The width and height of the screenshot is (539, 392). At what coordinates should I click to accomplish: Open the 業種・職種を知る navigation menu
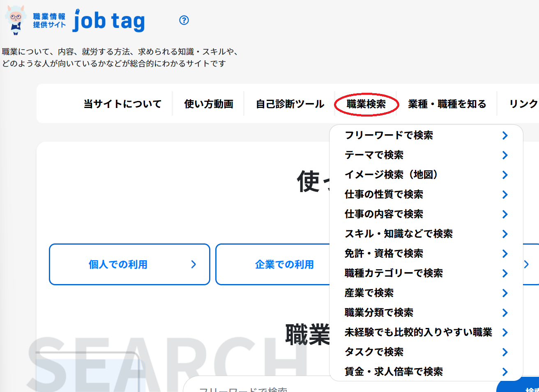click(447, 104)
